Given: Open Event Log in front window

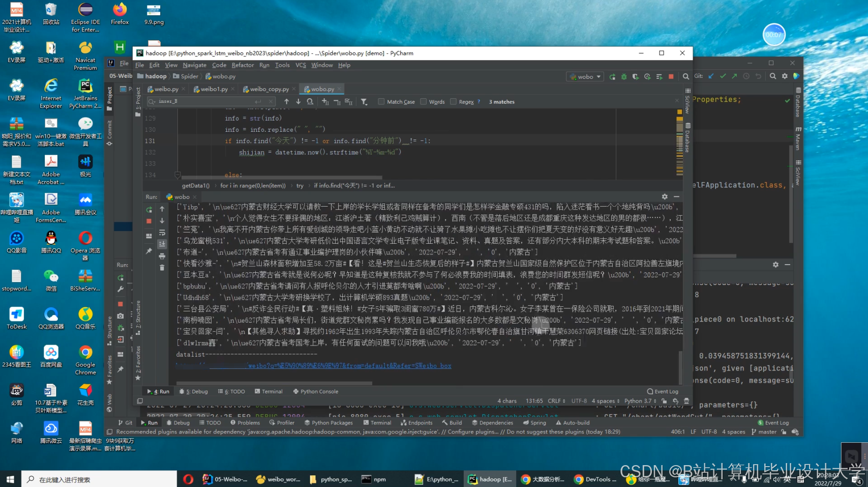Looking at the screenshot, I should pyautogui.click(x=663, y=391).
